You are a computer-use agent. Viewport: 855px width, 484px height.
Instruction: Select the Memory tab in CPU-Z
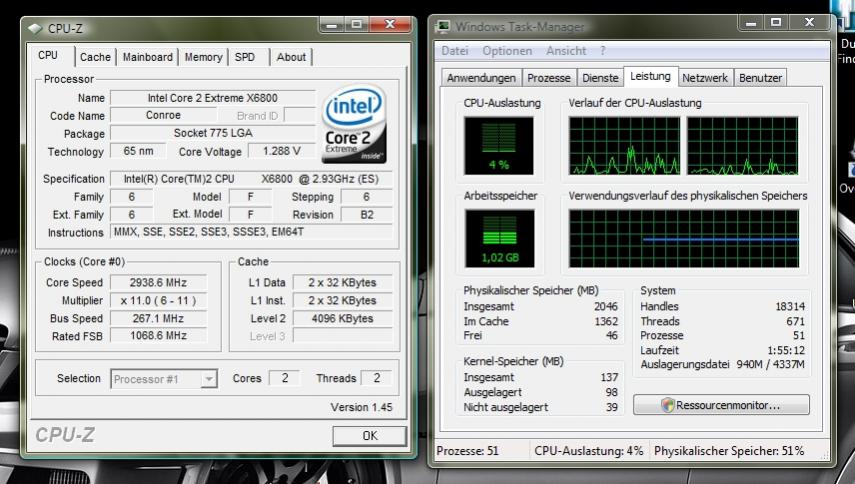[203, 57]
